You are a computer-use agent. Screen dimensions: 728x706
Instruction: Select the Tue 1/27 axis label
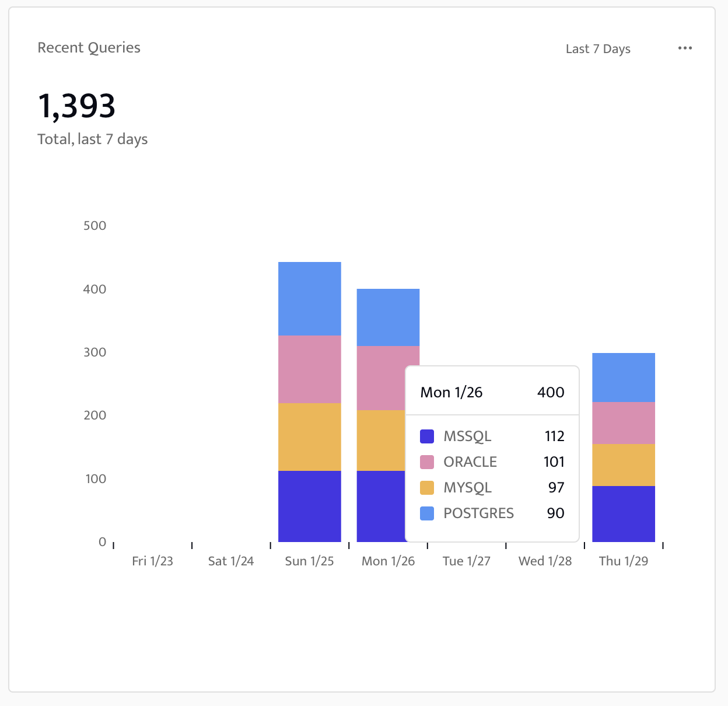(x=466, y=561)
